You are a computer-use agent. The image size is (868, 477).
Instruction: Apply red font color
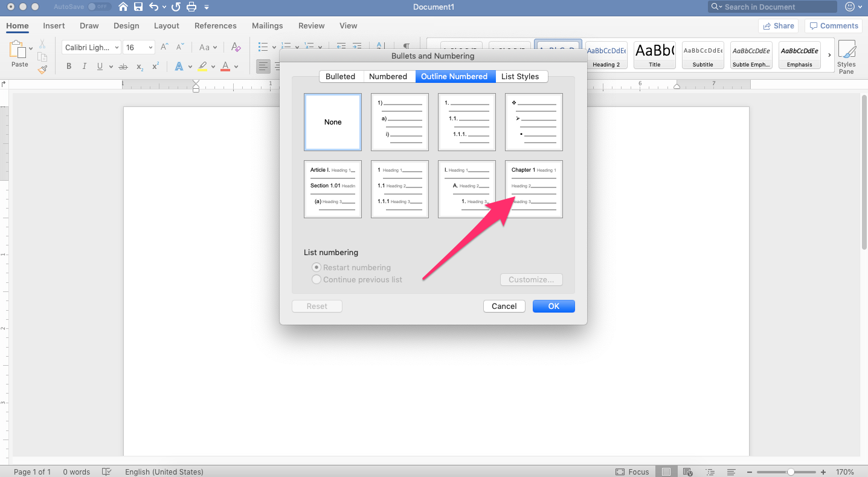point(226,67)
